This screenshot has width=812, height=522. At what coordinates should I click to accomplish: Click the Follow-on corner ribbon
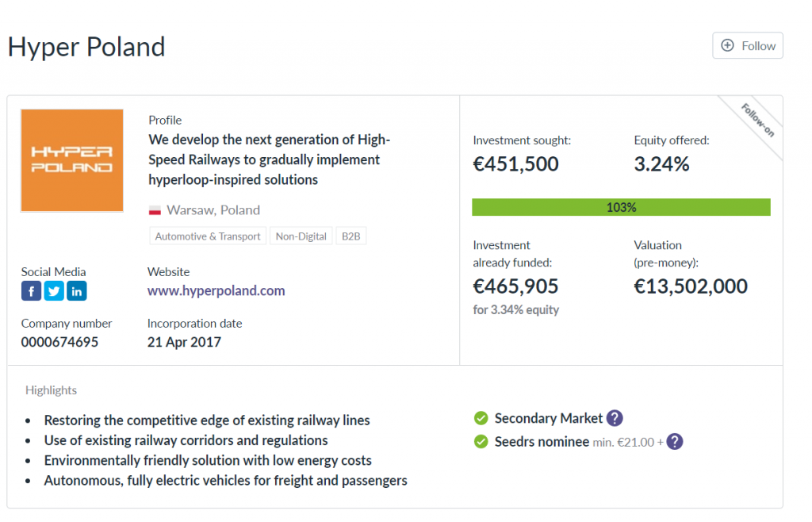coord(756,121)
